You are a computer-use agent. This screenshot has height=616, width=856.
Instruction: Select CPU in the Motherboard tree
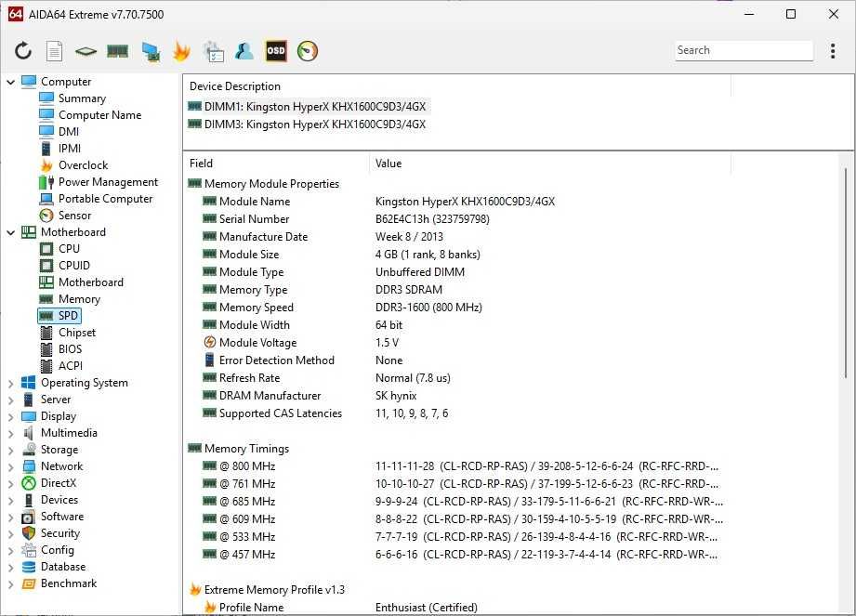coord(69,249)
